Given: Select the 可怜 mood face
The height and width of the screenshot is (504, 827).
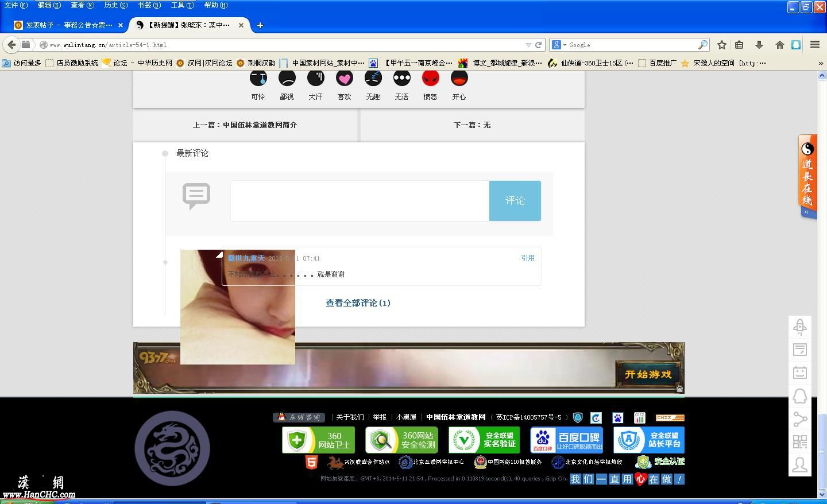Looking at the screenshot, I should coord(258,79).
